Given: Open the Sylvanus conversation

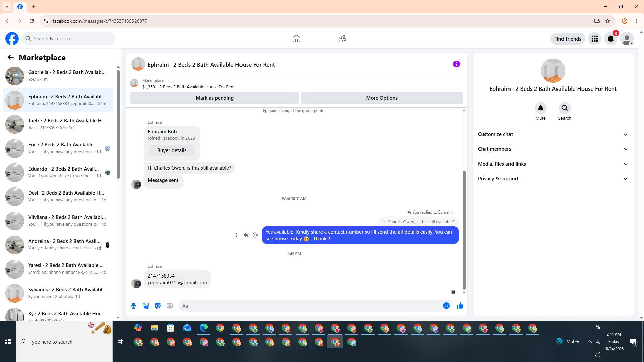Looking at the screenshot, I should [58, 293].
